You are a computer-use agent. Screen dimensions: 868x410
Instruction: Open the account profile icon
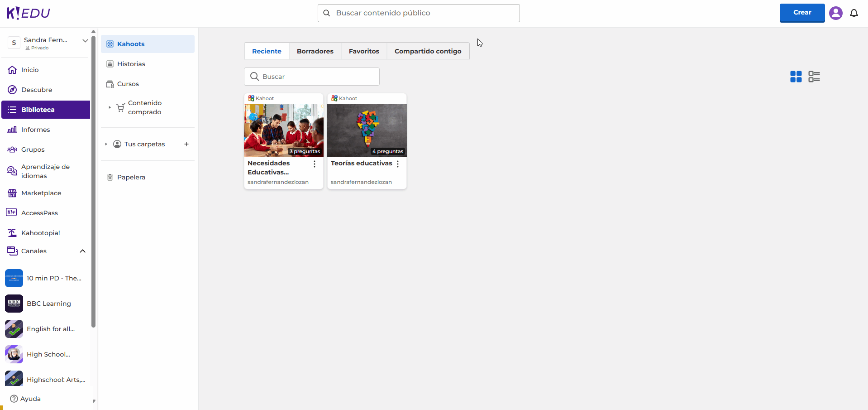(x=835, y=13)
